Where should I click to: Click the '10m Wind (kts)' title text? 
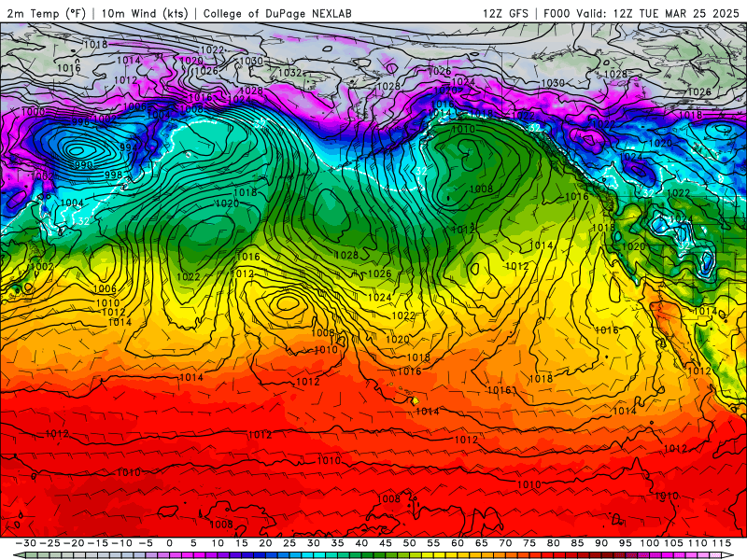(x=145, y=13)
